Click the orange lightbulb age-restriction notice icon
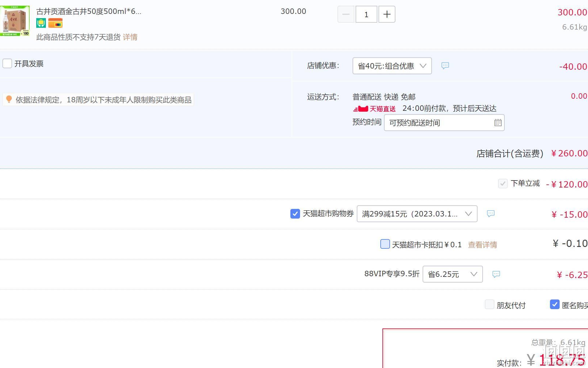 click(x=9, y=99)
